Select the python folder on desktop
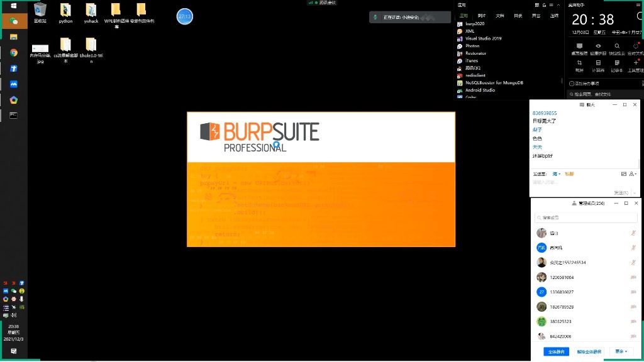Image resolution: width=644 pixels, height=362 pixels. click(x=65, y=13)
